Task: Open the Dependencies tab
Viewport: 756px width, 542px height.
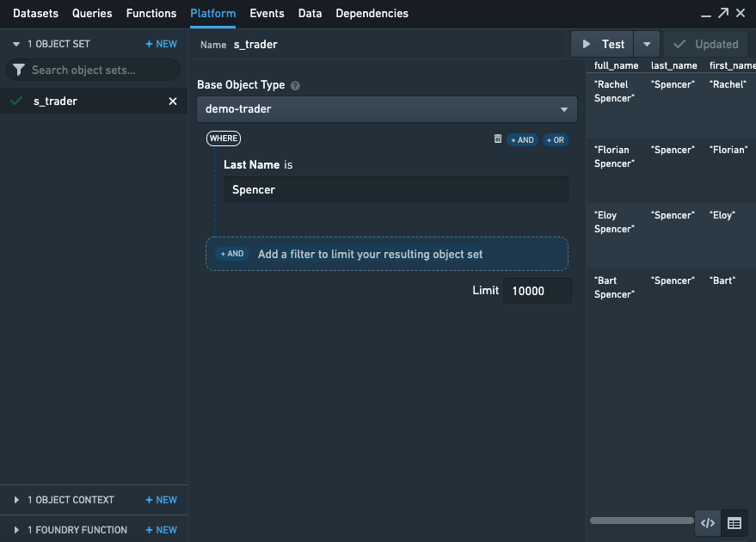Action: (x=372, y=14)
